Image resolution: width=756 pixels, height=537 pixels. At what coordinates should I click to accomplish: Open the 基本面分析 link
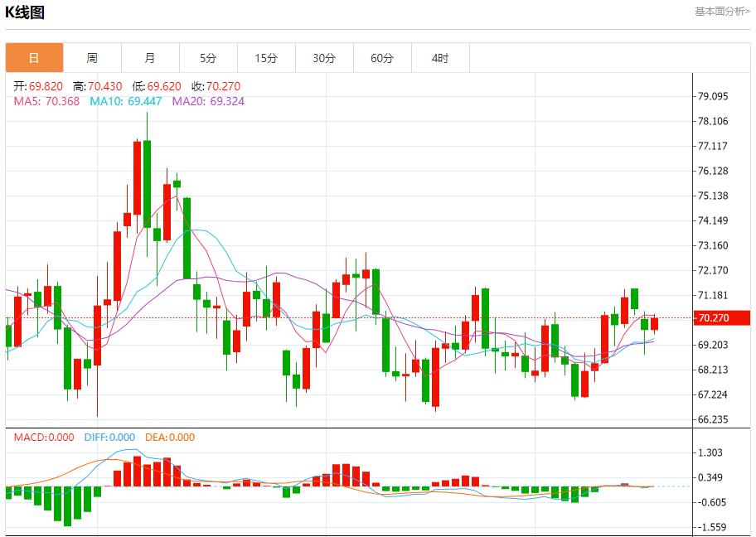coord(721,12)
